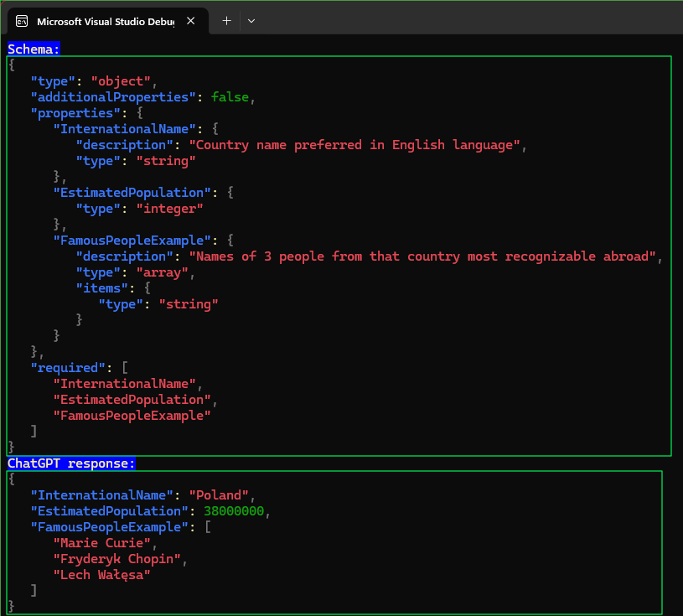Image resolution: width=683 pixels, height=616 pixels.
Task: Click the "properties" key in schema
Action: 75,113
